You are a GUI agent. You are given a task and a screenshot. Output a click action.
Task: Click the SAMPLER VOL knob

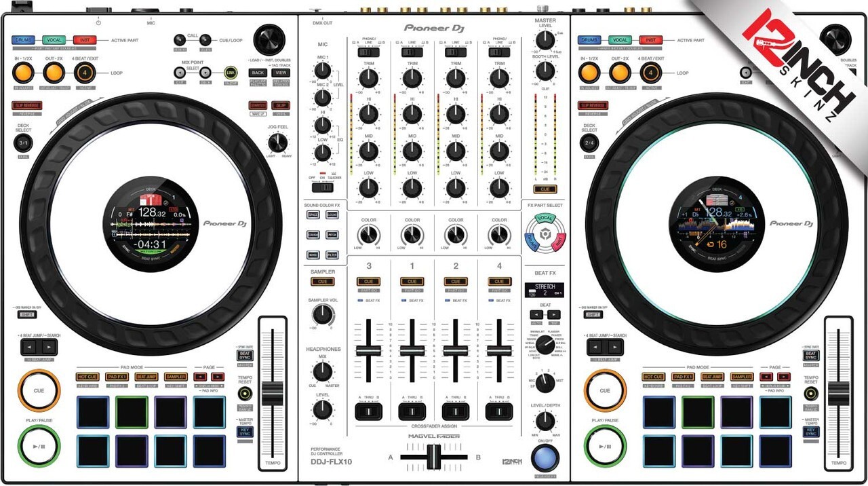[x=323, y=314]
